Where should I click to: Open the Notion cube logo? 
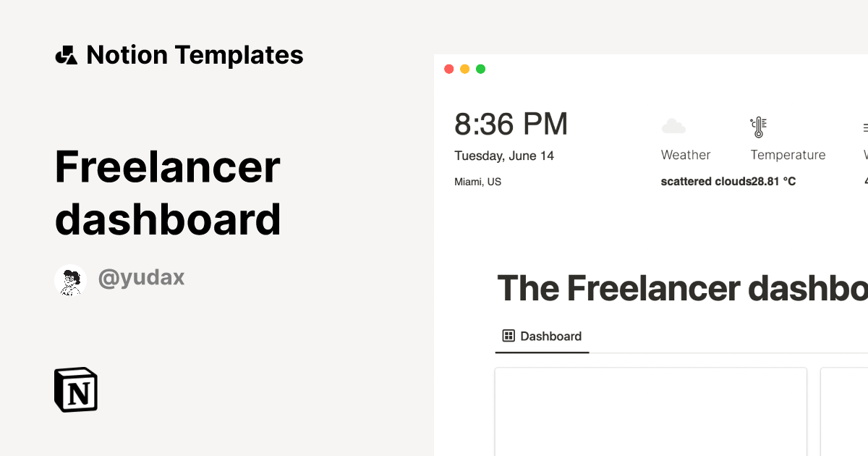pyautogui.click(x=76, y=390)
